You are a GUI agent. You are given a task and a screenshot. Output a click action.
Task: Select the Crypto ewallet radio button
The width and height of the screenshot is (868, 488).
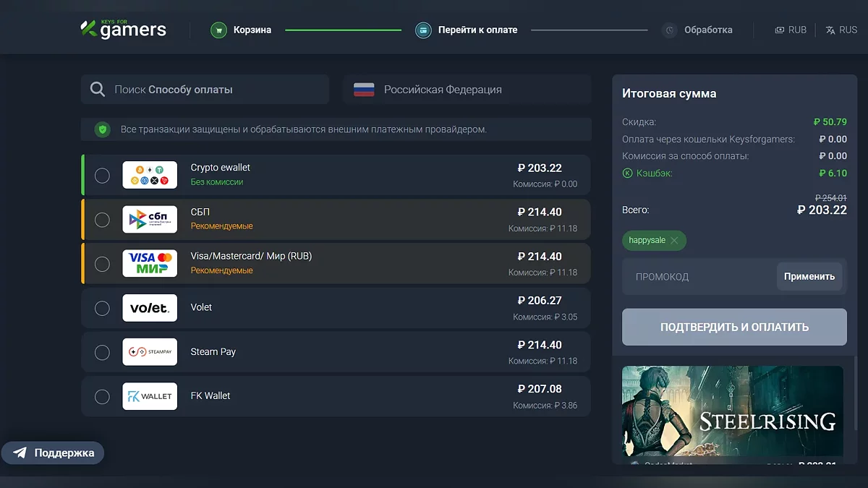pyautogui.click(x=103, y=175)
